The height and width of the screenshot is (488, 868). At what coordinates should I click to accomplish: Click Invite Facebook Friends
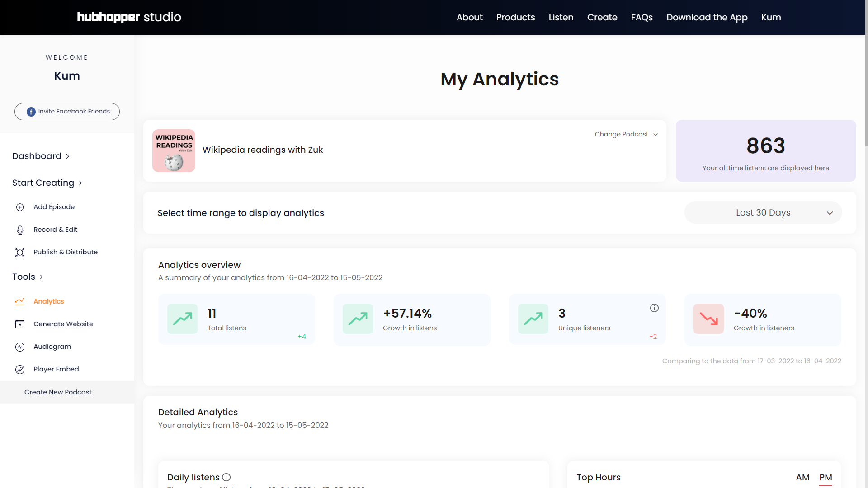[66, 111]
